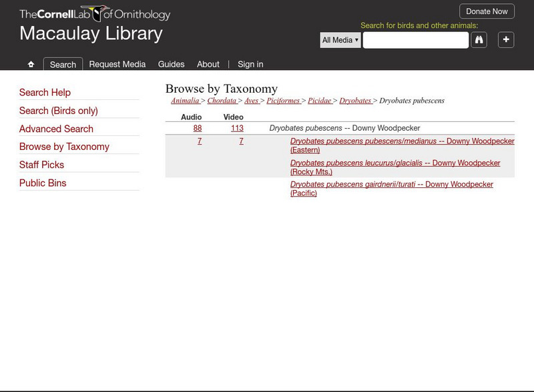Open the Staff Picks sidebar link
This screenshot has width=534, height=392.
point(41,165)
